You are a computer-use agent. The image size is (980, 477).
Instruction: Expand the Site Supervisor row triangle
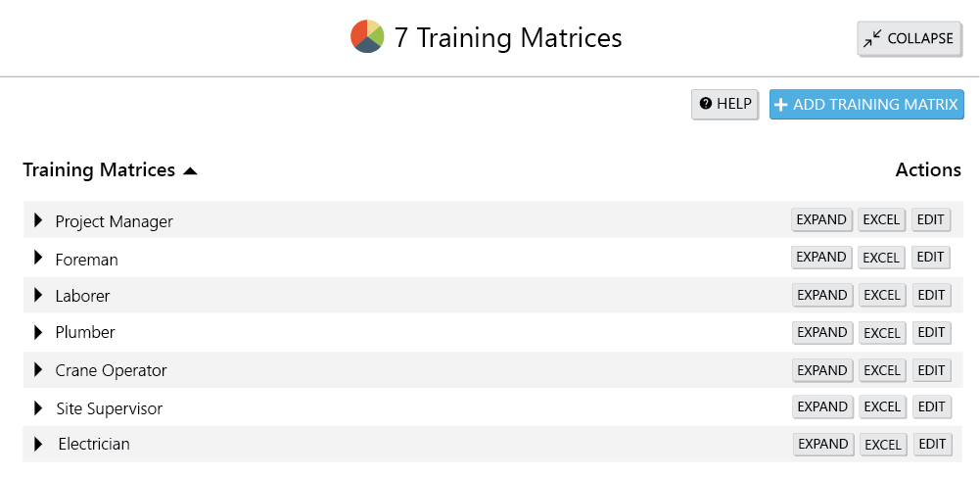(x=38, y=407)
